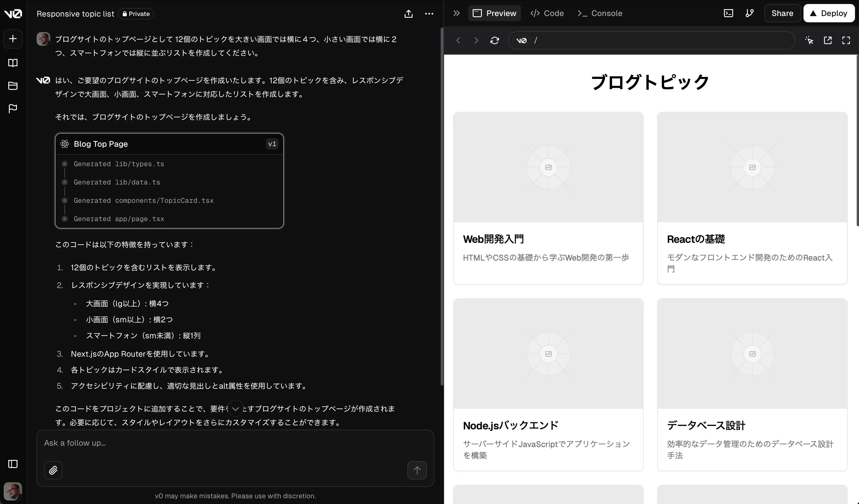Screen dimensions: 859x504
Task: Click the Private visibility badge
Action: click(136, 14)
